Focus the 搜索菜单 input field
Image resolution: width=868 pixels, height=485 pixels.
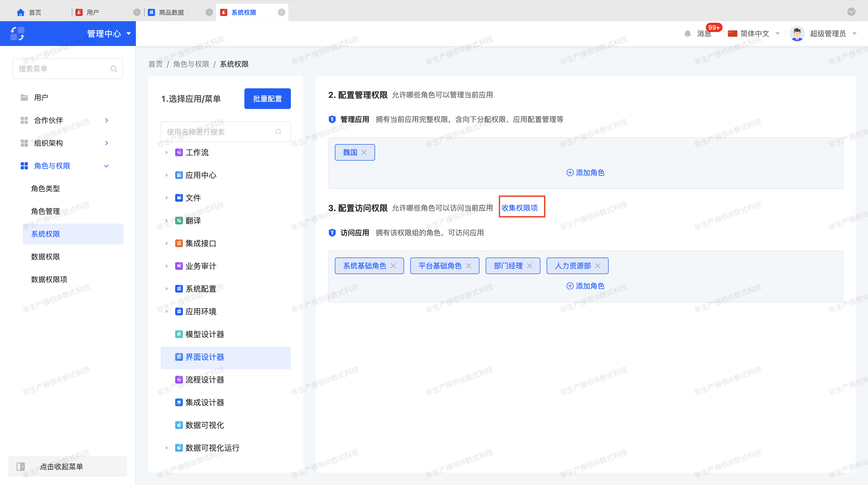pos(68,69)
